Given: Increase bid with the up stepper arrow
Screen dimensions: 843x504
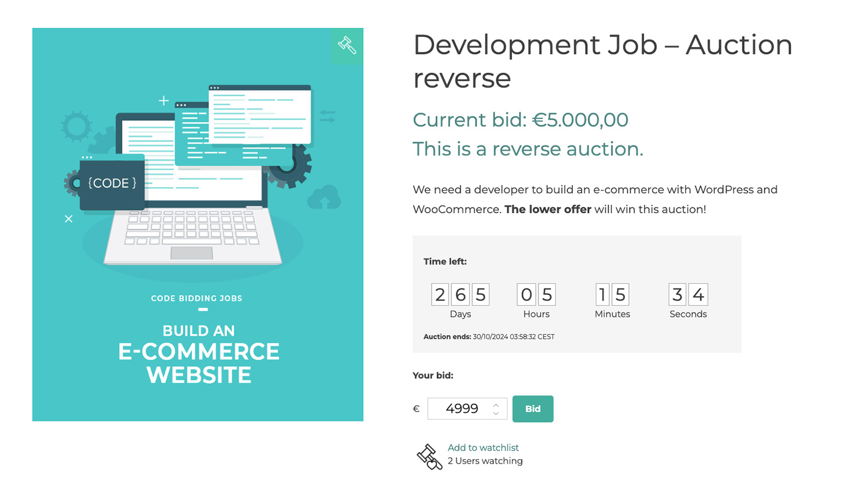Looking at the screenshot, I should pyautogui.click(x=496, y=405).
